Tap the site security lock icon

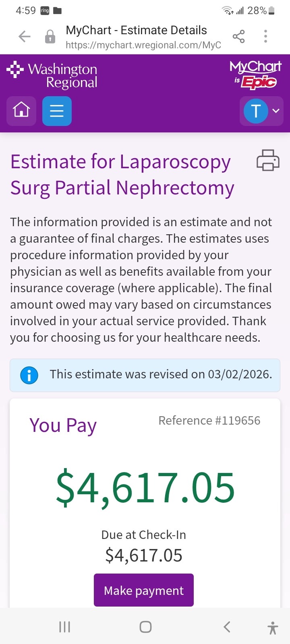click(x=50, y=37)
